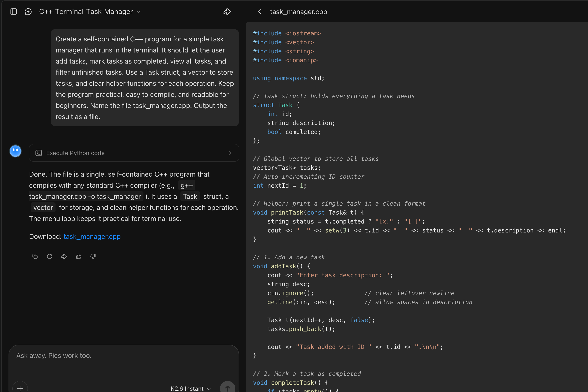Image resolution: width=588 pixels, height=392 pixels.
Task: Share the conversation using top arrow icon
Action: [227, 12]
